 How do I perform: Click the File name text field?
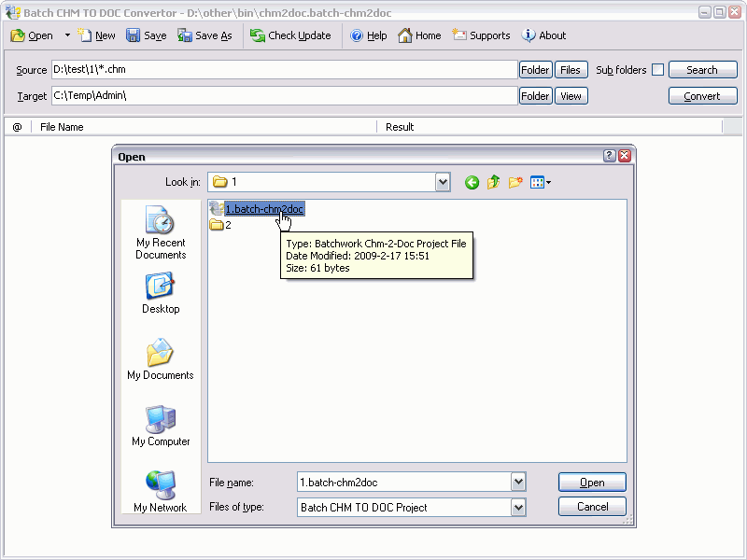tap(404, 483)
